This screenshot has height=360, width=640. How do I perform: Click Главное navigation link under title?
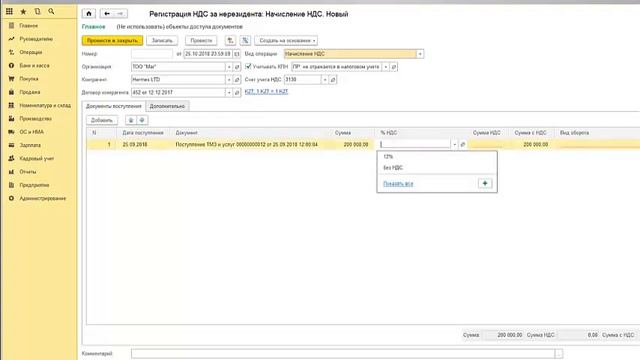(x=93, y=27)
